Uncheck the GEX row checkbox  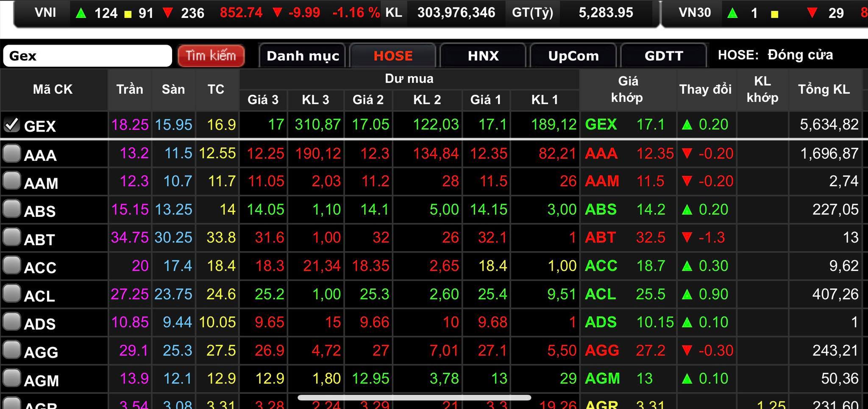tap(11, 125)
